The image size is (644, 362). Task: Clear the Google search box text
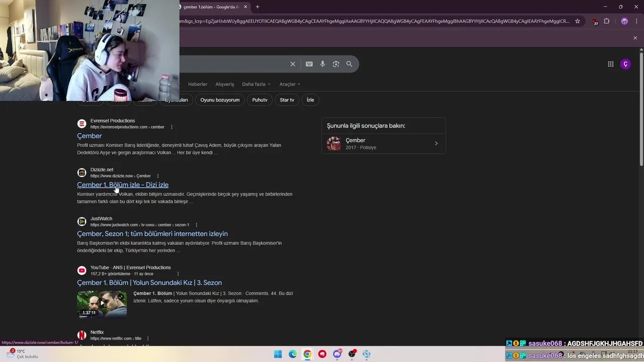[292, 64]
